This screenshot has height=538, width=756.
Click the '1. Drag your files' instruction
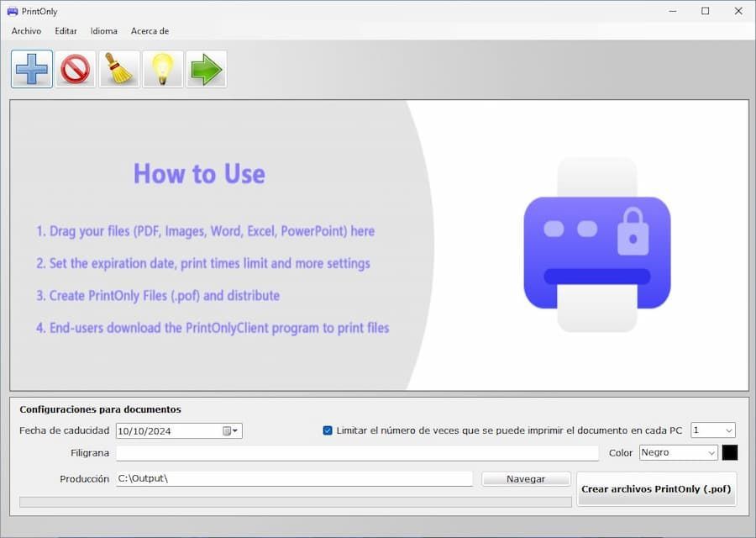pos(206,231)
